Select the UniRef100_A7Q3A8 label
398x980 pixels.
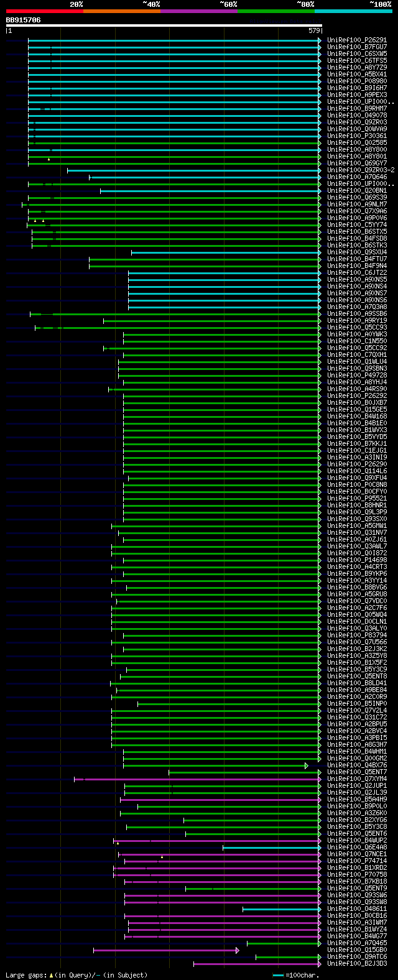click(357, 307)
